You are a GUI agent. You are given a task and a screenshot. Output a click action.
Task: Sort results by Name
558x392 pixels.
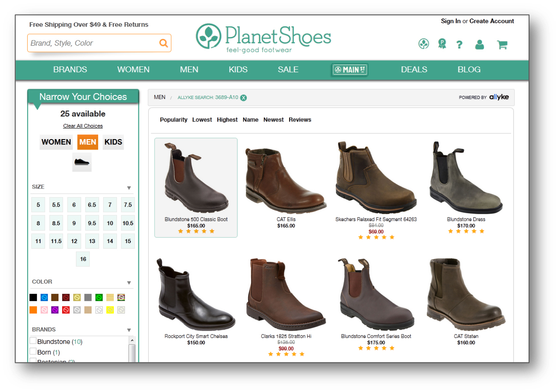pos(250,120)
